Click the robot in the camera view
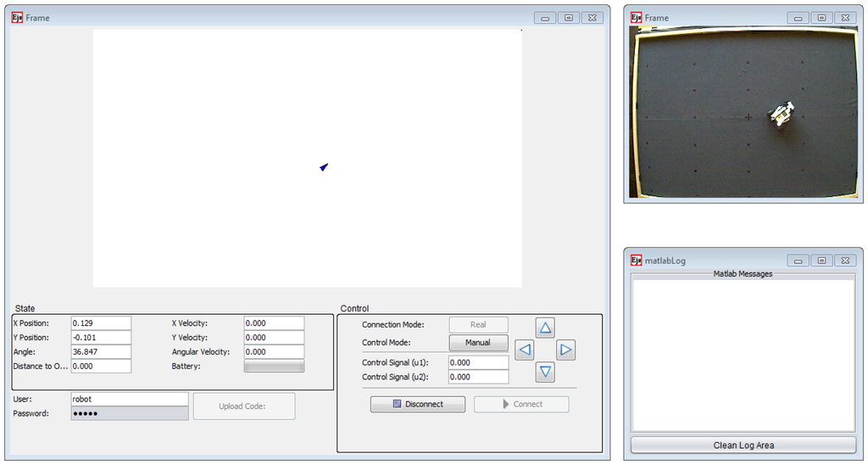Image resolution: width=868 pixels, height=465 pixels. click(x=782, y=113)
